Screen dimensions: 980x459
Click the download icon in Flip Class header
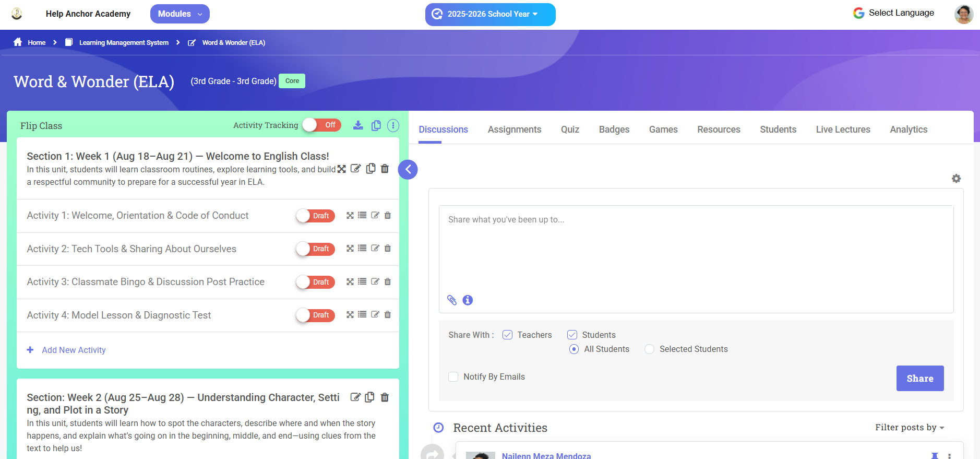pyautogui.click(x=358, y=125)
